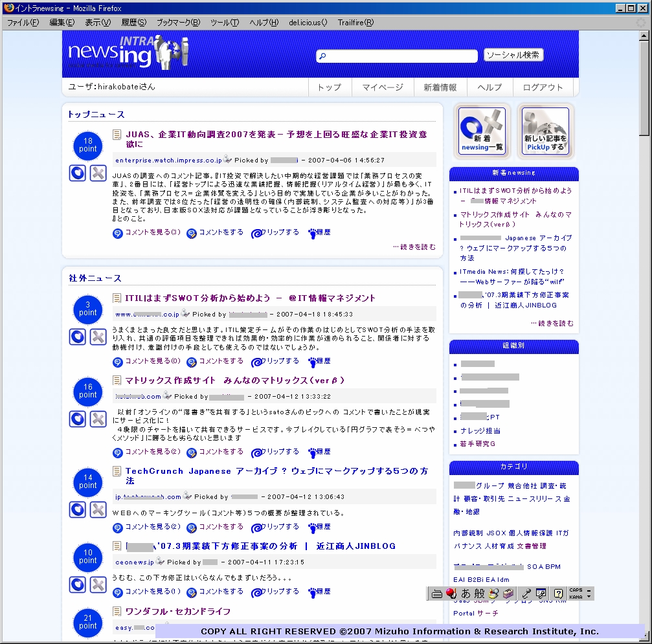Open ワンダフル・セカンドライフ headline link
This screenshot has width=652, height=644.
point(178,612)
